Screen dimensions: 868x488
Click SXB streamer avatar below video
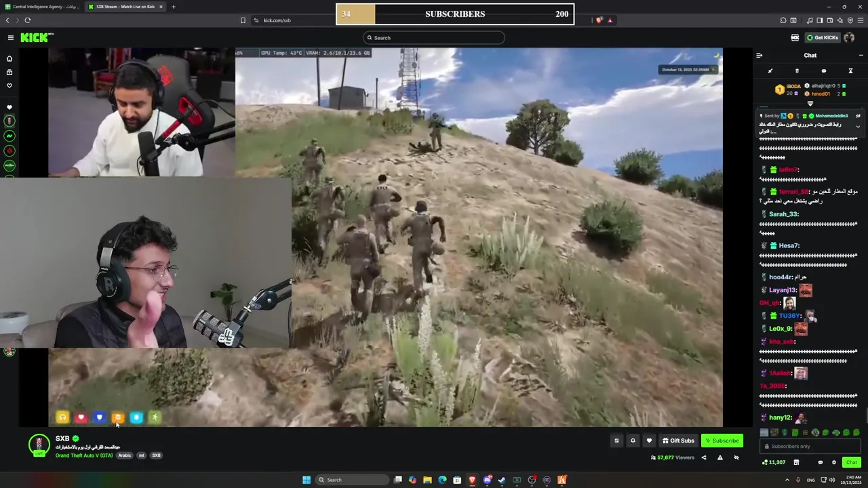(39, 445)
